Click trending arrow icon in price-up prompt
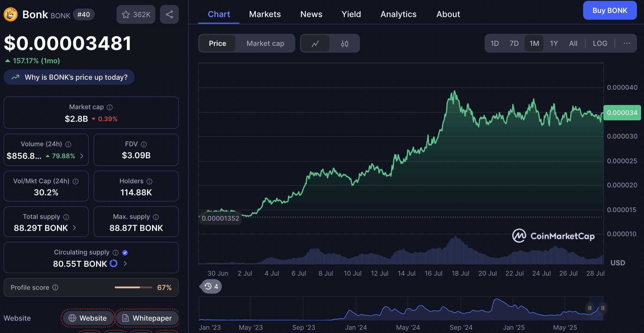Screen dimensions: 644x333 (x=15, y=77)
